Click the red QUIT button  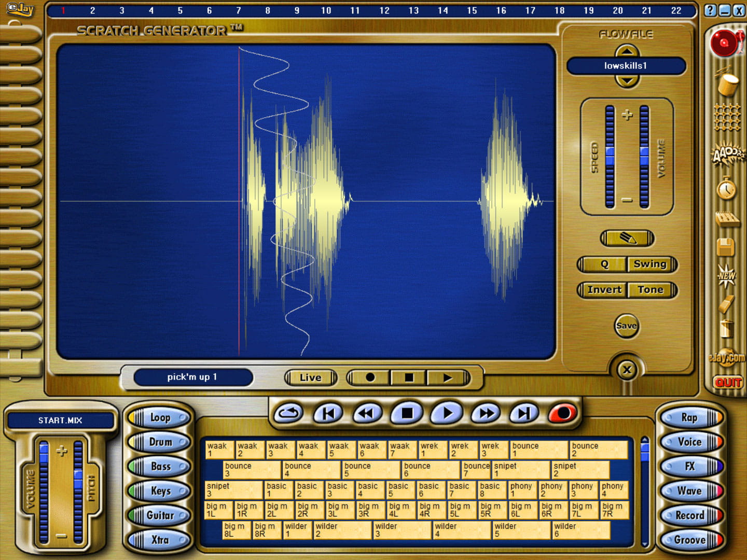click(728, 383)
